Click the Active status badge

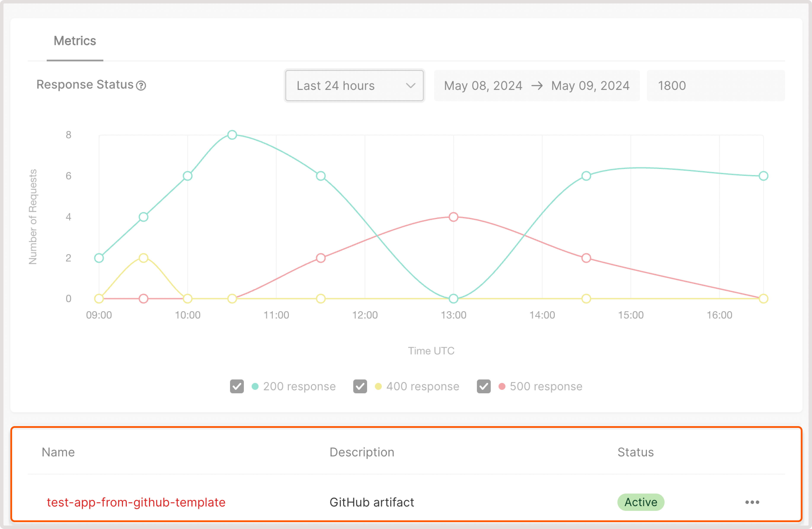tap(640, 502)
